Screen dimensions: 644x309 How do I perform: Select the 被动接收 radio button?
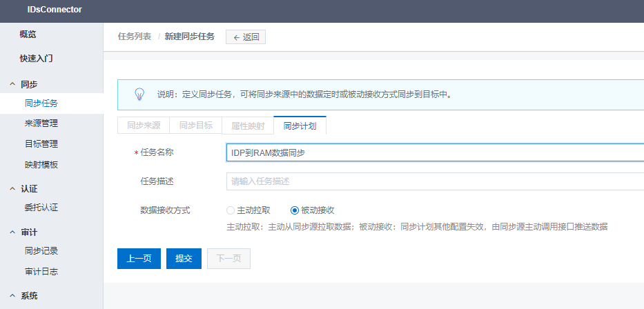[295, 210]
